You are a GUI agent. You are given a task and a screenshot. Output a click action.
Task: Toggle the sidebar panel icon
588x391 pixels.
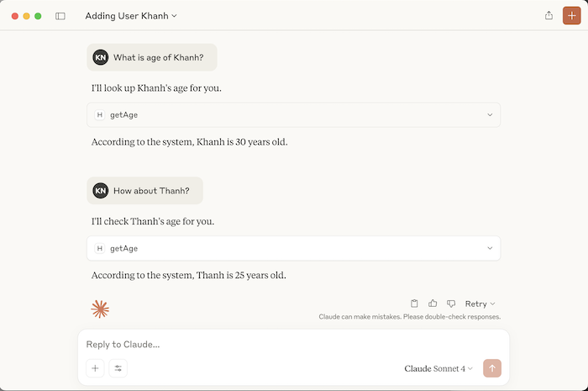[60, 16]
